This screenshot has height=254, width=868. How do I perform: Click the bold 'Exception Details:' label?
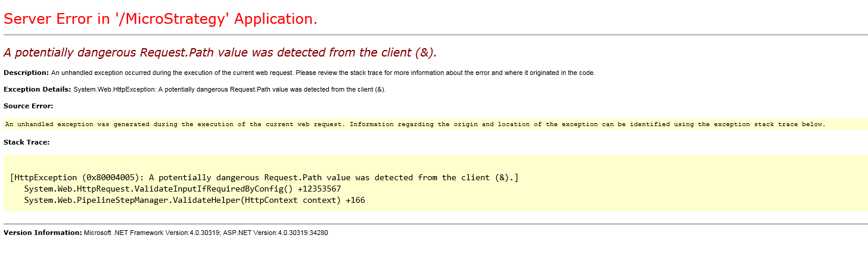coord(37,89)
